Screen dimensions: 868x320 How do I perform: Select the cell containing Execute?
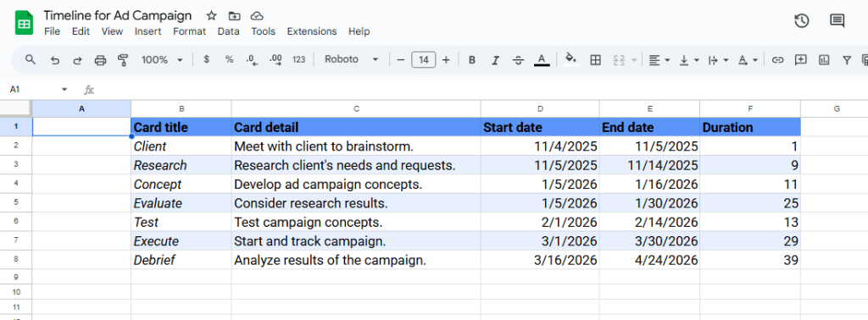[x=181, y=241]
